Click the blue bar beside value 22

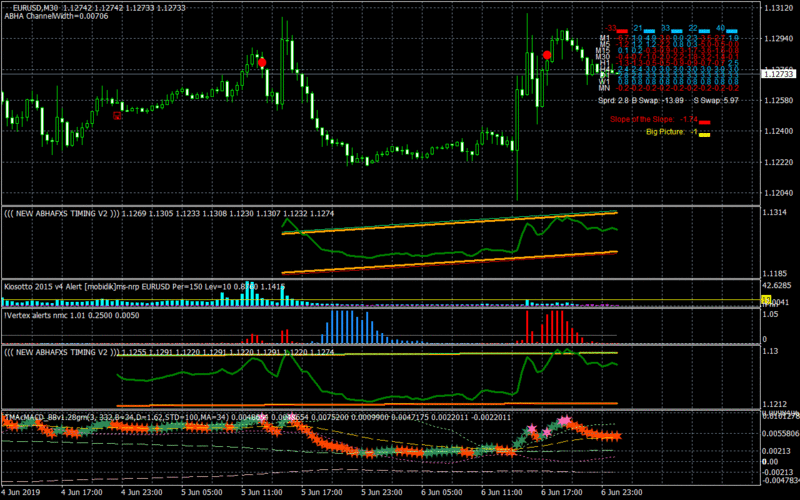[704, 32]
